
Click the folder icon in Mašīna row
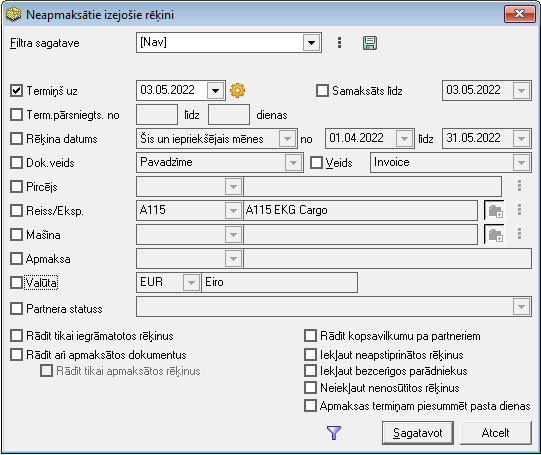495,235
